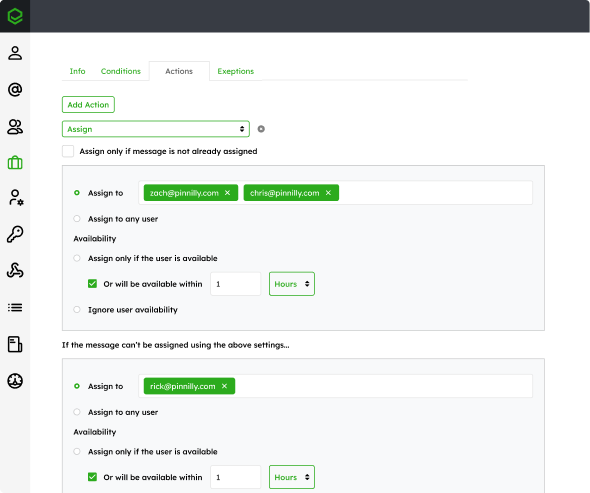This screenshot has height=493, width=590.
Task: Select the Actions tab
Action: click(179, 71)
